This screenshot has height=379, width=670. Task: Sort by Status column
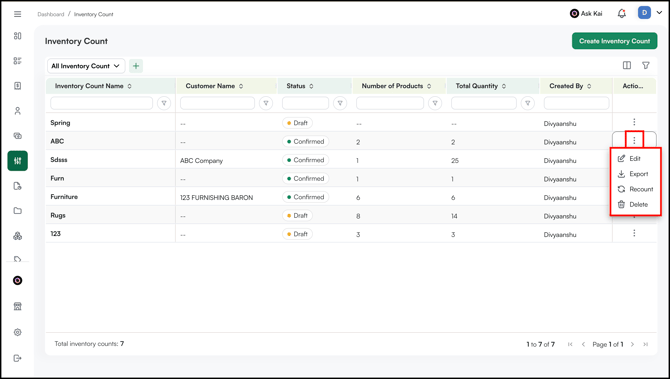coord(311,86)
